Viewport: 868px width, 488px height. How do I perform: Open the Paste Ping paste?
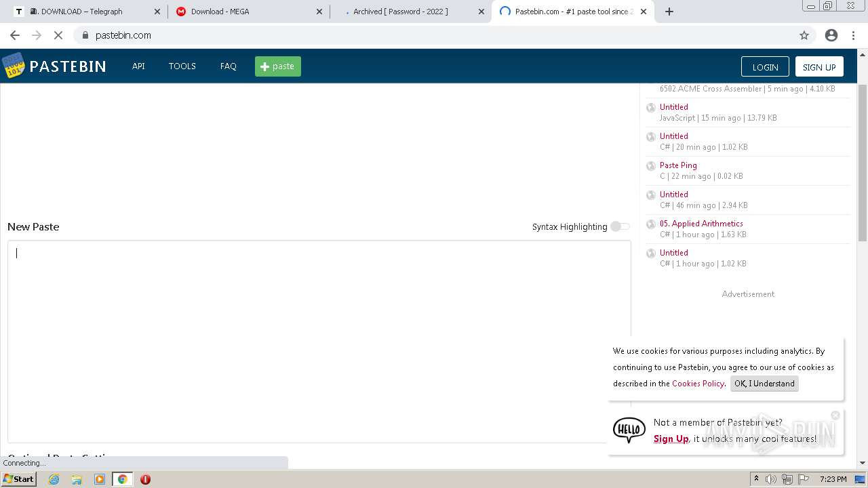point(678,165)
